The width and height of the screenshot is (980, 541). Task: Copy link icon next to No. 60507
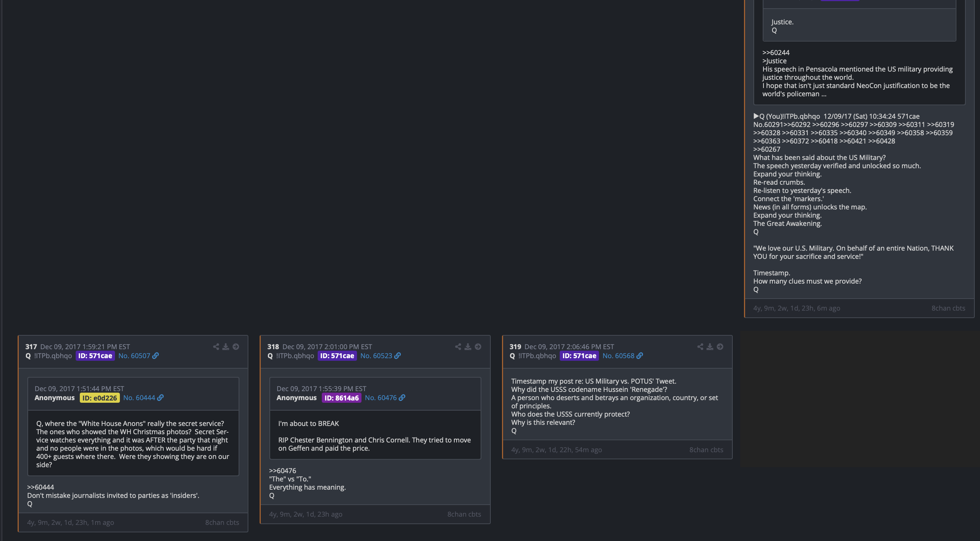coord(155,356)
